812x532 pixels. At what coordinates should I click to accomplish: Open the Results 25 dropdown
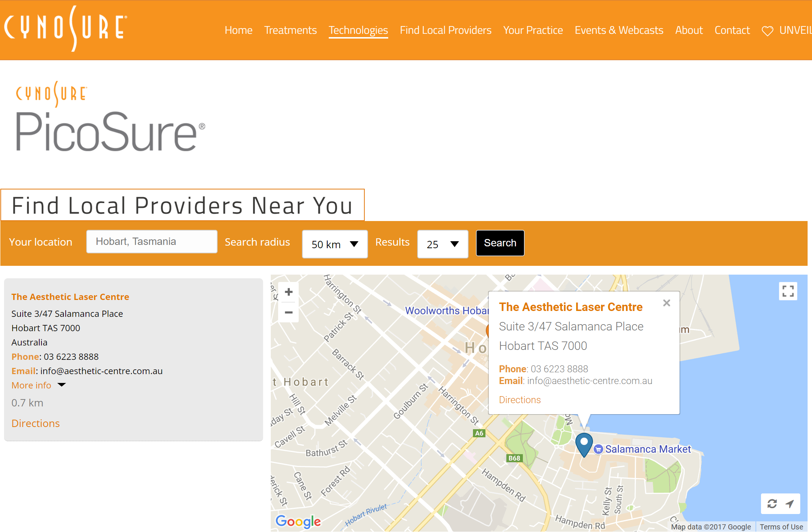pos(443,244)
